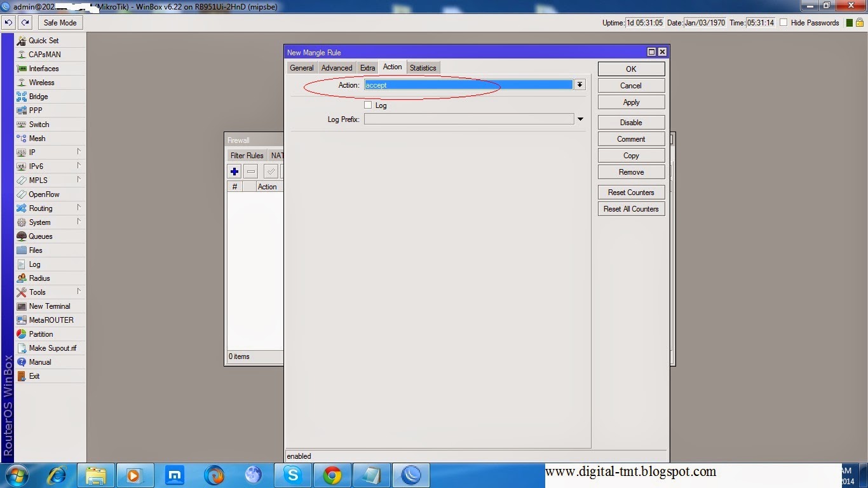Switch to the Advanced tab
Image resolution: width=868 pixels, height=488 pixels.
(337, 68)
